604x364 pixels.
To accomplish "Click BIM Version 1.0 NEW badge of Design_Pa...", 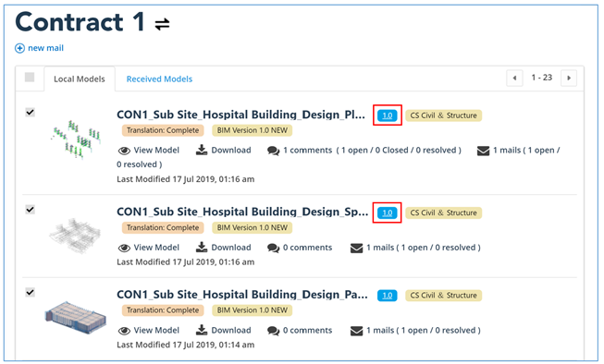I will 253,310.
